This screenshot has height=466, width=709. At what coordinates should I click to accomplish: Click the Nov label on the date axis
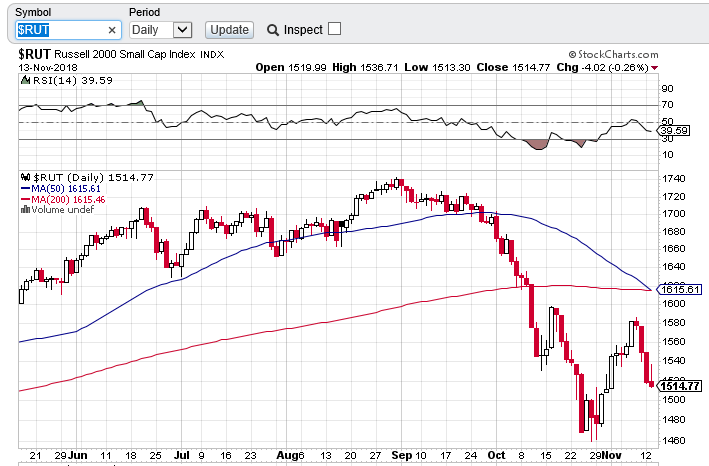click(x=611, y=455)
